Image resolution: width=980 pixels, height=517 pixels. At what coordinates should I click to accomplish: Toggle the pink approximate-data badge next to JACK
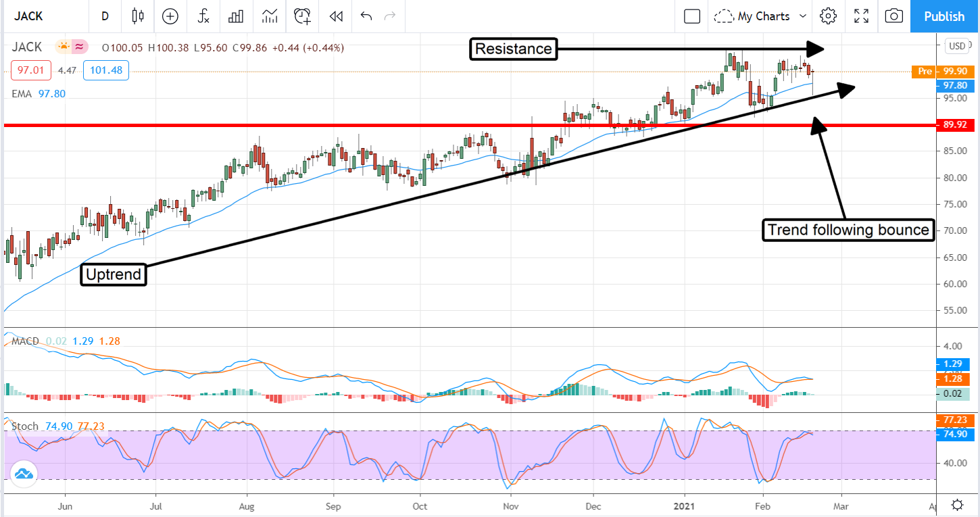pos(80,47)
